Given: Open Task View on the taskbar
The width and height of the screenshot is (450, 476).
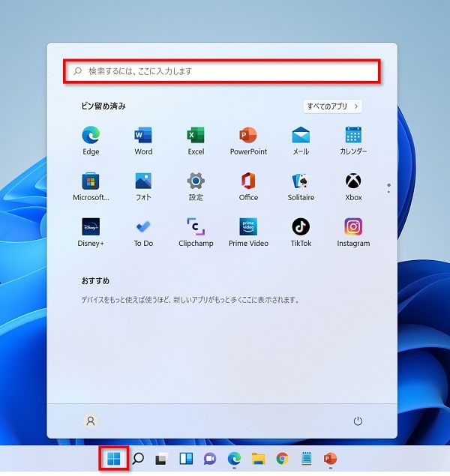Looking at the screenshot, I should point(162,459).
